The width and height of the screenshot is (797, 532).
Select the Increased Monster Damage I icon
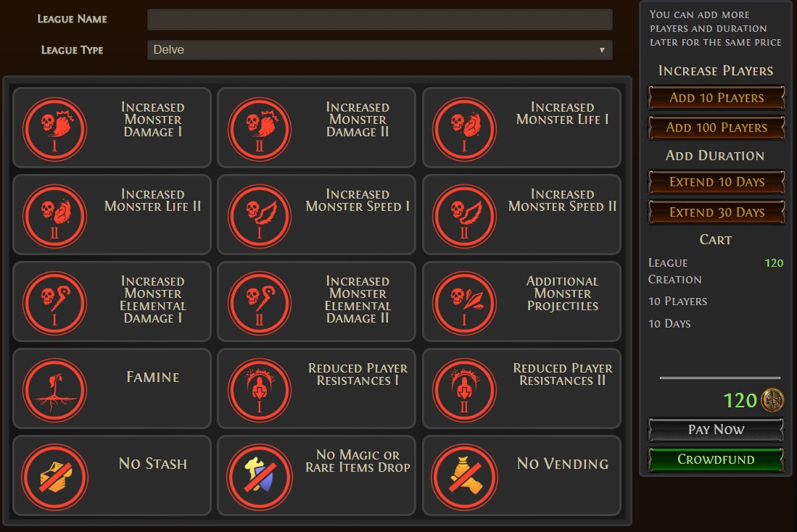point(54,129)
